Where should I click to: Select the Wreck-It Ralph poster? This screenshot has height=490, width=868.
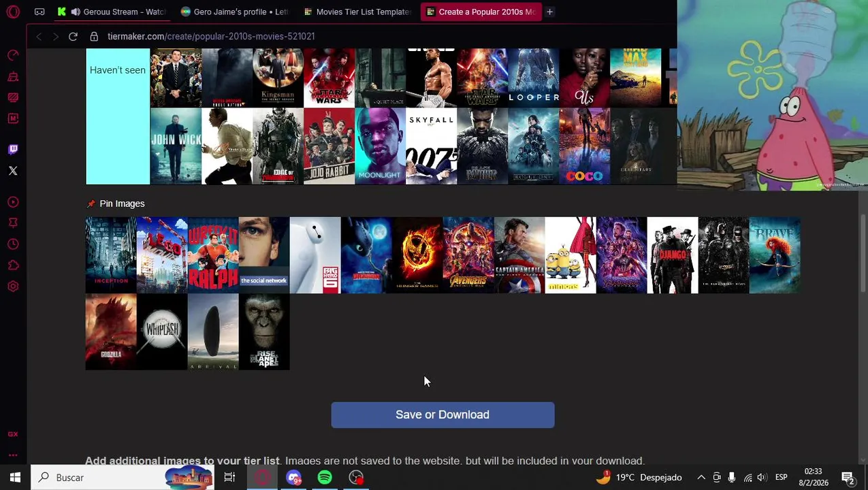click(213, 255)
